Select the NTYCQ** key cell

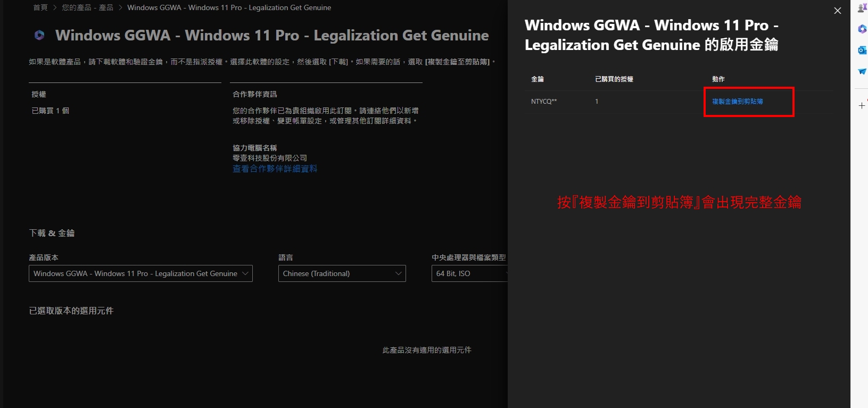pos(543,101)
